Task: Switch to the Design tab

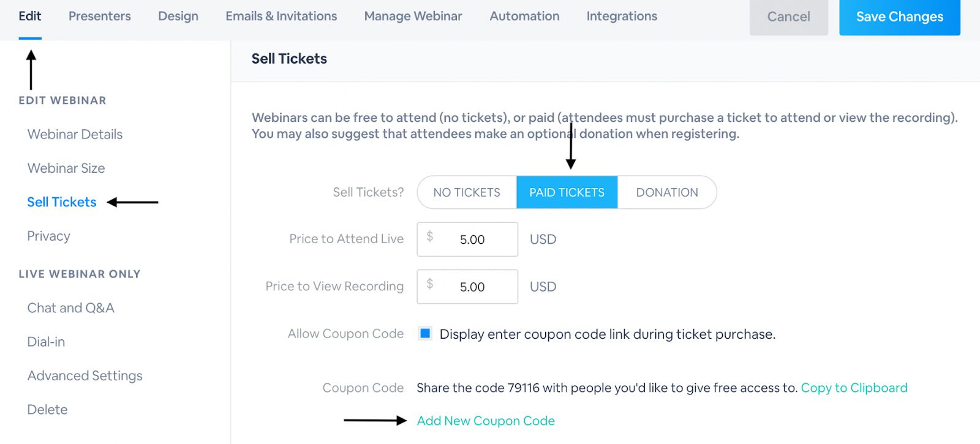Action: 178,17
